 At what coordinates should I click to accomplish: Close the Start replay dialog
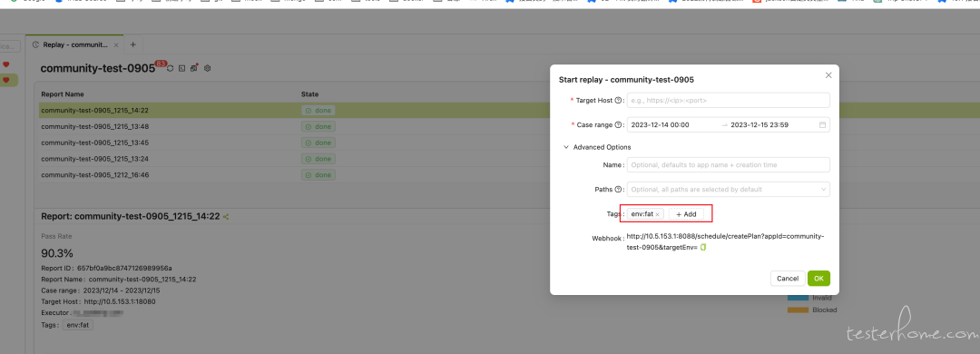coord(828,75)
